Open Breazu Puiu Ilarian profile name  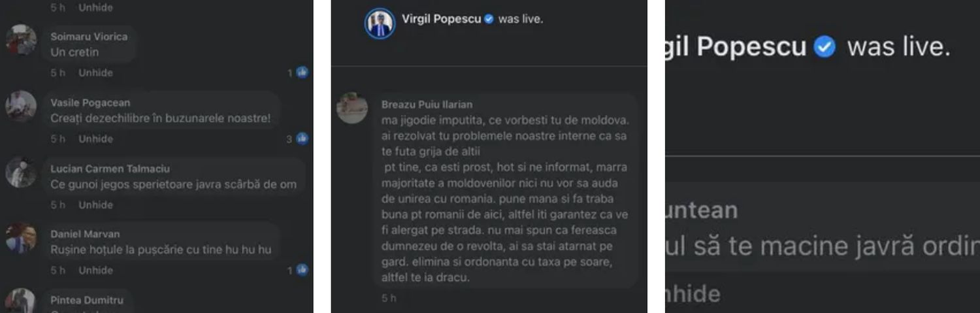[427, 105]
